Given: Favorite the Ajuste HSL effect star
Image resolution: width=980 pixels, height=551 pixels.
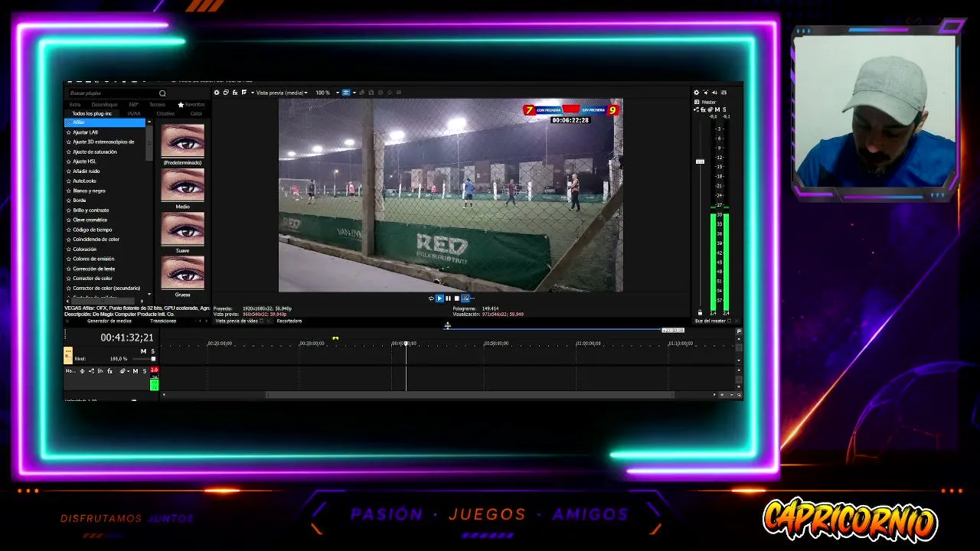Looking at the screenshot, I should pos(69,161).
